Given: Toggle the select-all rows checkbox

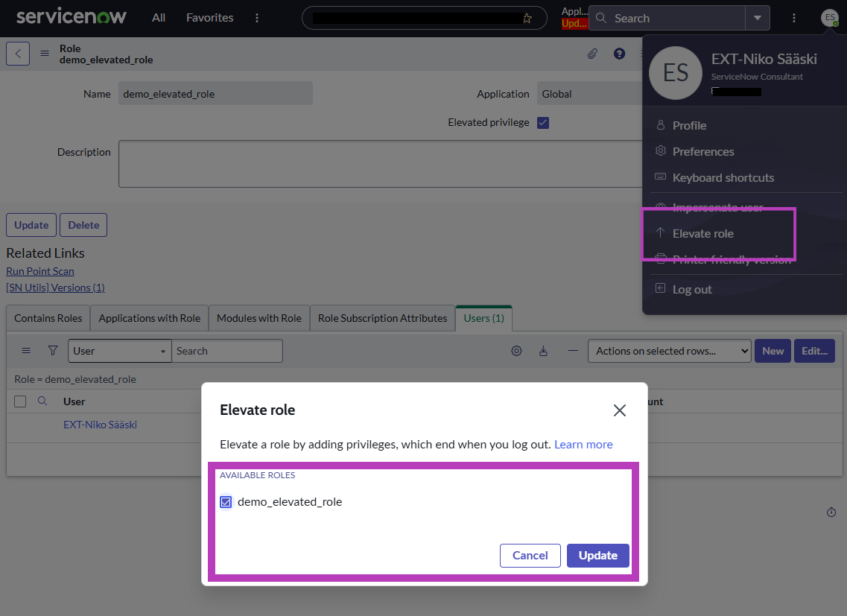Looking at the screenshot, I should [x=20, y=401].
